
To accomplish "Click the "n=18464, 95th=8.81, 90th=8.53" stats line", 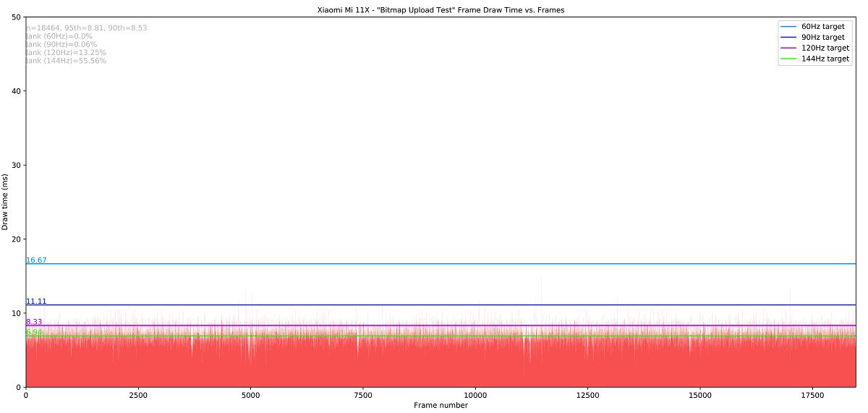I will click(86, 28).
